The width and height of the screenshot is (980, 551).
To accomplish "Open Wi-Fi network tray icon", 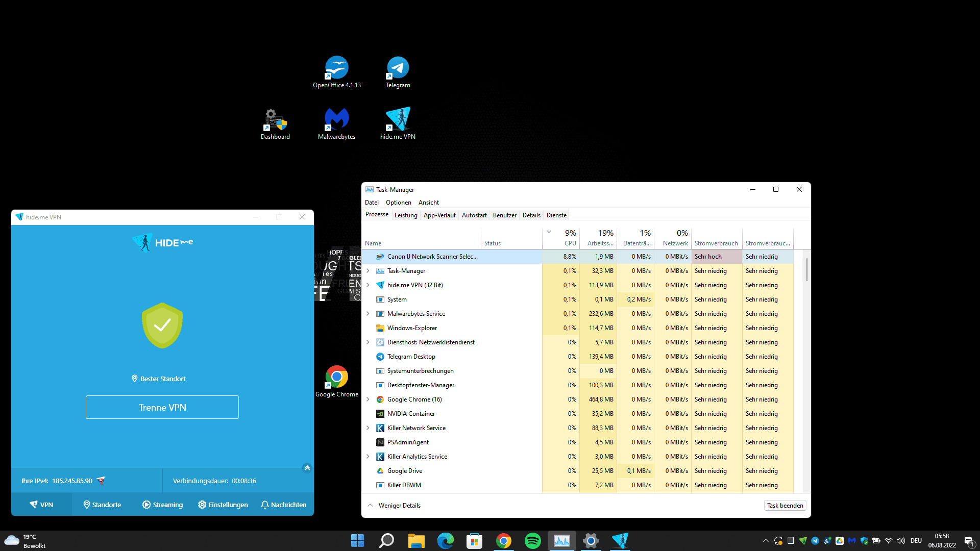I will pos(889,541).
